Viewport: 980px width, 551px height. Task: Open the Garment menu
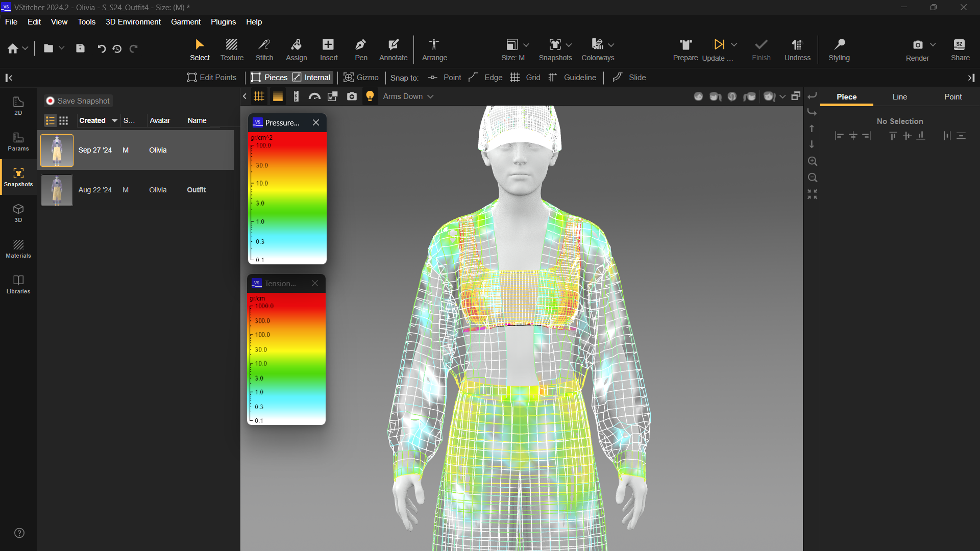185,21
